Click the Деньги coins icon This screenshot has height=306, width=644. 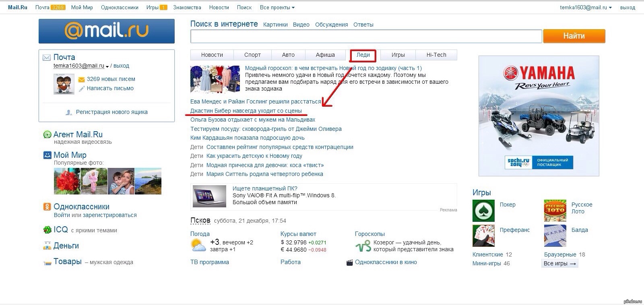click(x=47, y=246)
